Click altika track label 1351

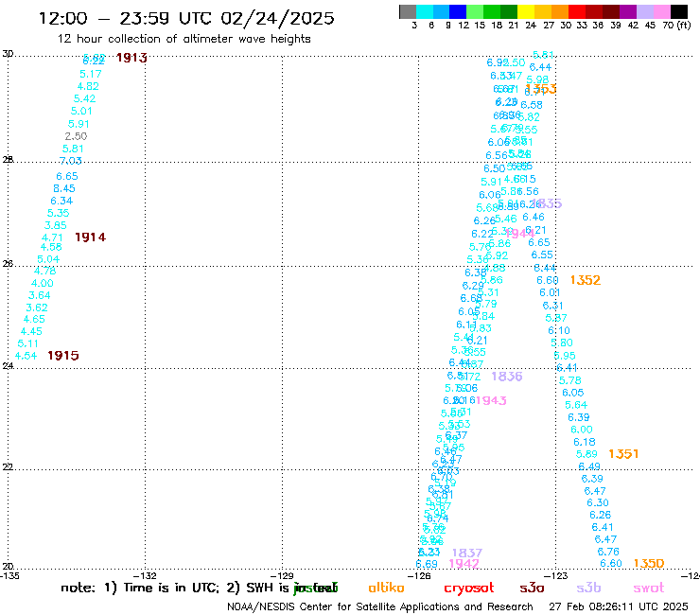pos(623,454)
